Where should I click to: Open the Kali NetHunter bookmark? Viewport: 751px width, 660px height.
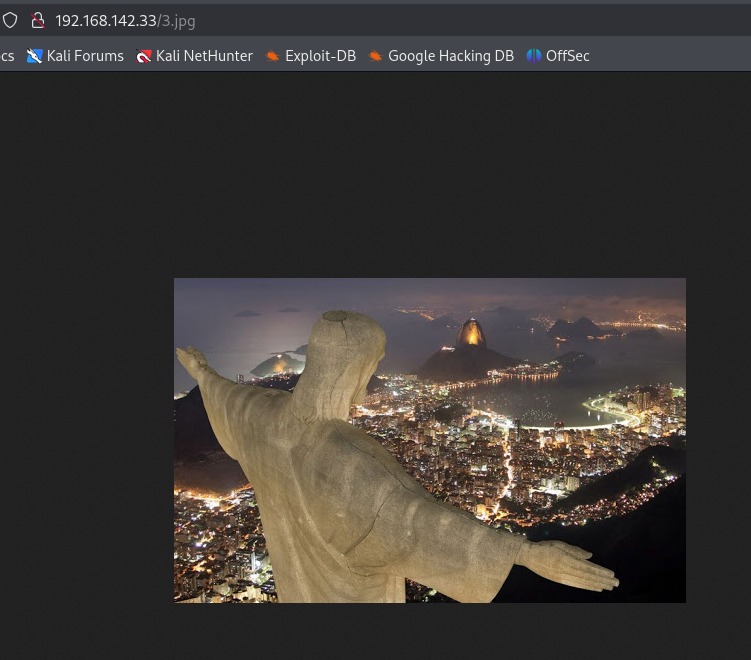coord(194,56)
